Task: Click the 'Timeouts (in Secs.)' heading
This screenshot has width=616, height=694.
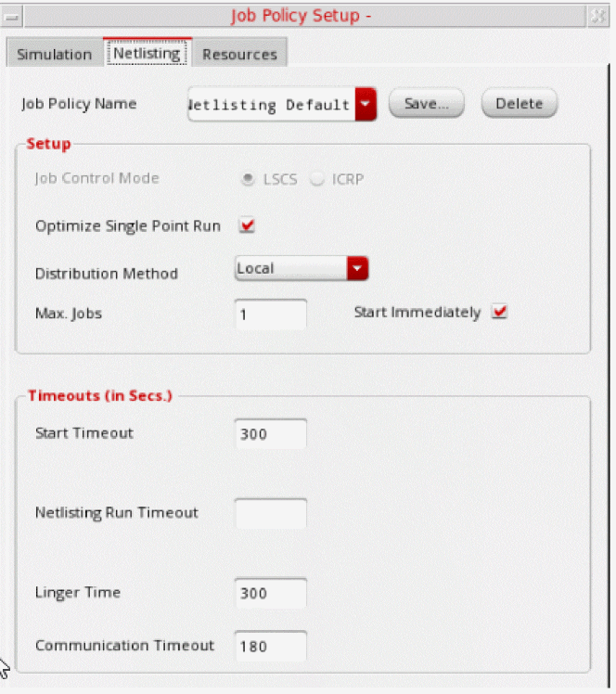Action: click(x=100, y=395)
